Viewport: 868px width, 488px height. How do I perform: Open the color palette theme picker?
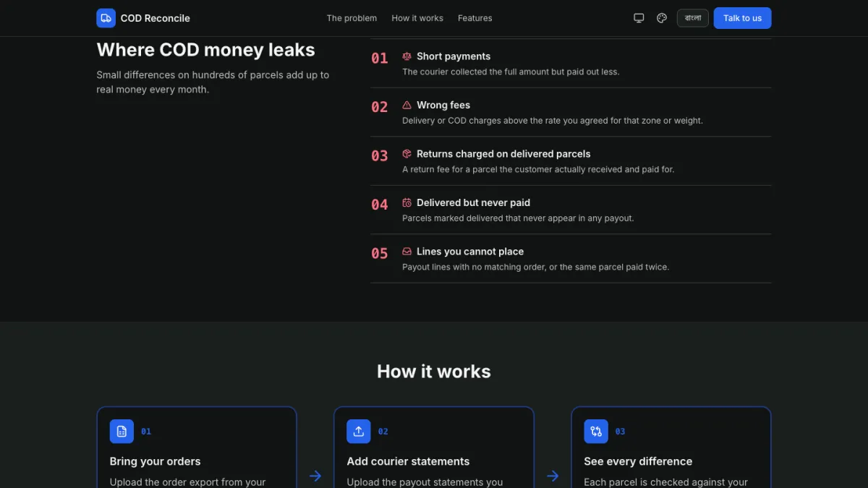point(662,18)
